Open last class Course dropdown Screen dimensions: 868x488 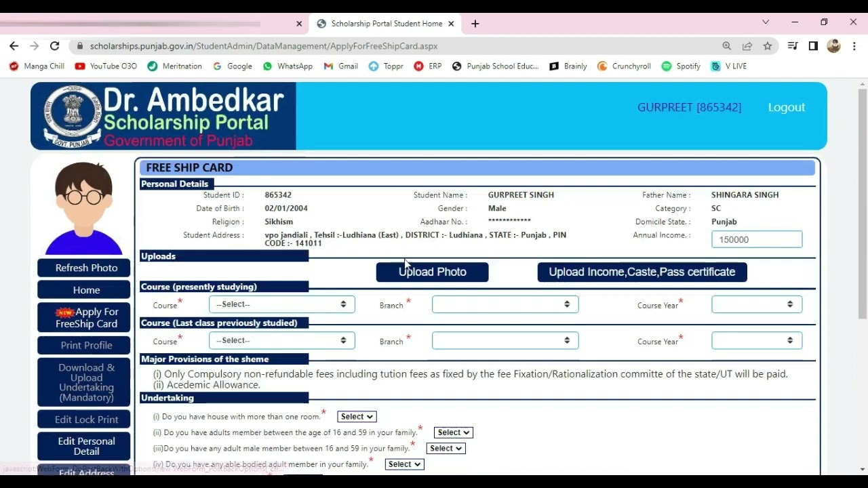point(281,340)
